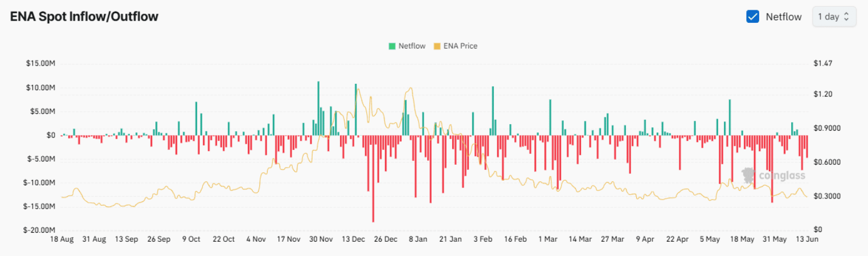Click the ENA Spot Inflow/Outflow title
868x256 pixels.
(84, 17)
